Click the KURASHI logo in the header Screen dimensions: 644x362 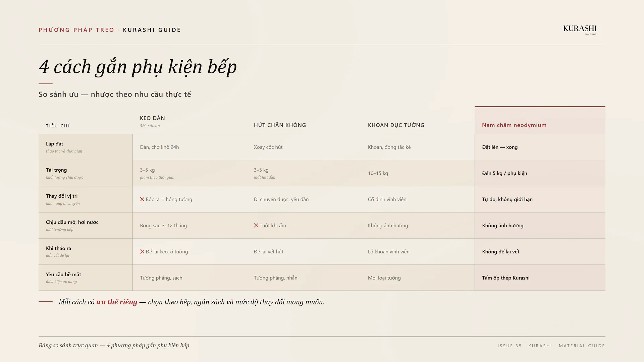pyautogui.click(x=580, y=29)
